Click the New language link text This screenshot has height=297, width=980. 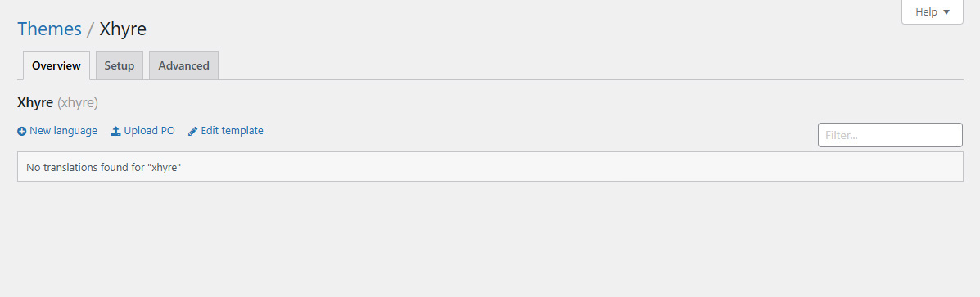63,131
